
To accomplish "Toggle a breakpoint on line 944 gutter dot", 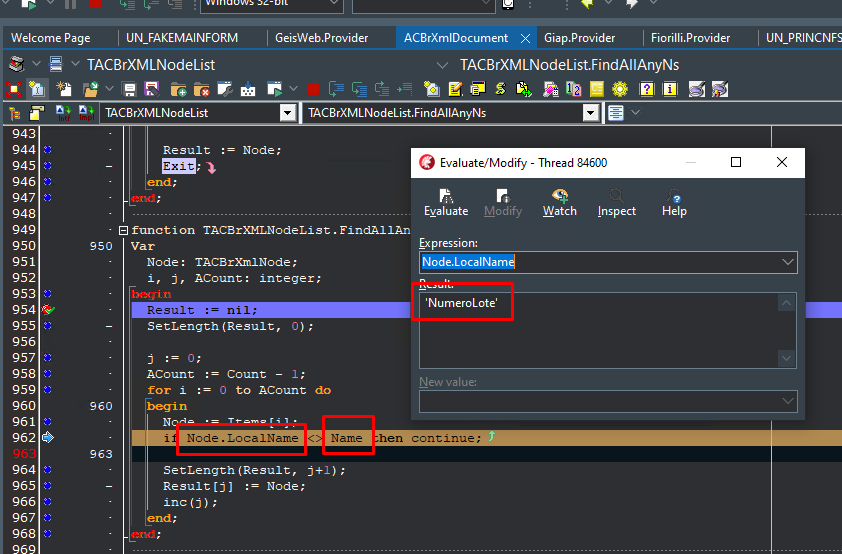I will [48, 150].
